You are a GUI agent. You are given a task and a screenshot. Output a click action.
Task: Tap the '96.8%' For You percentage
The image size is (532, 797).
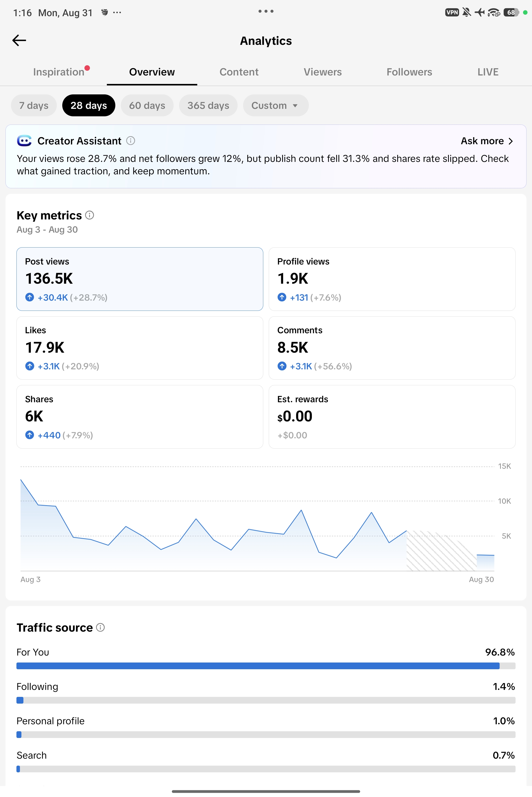[x=500, y=652]
